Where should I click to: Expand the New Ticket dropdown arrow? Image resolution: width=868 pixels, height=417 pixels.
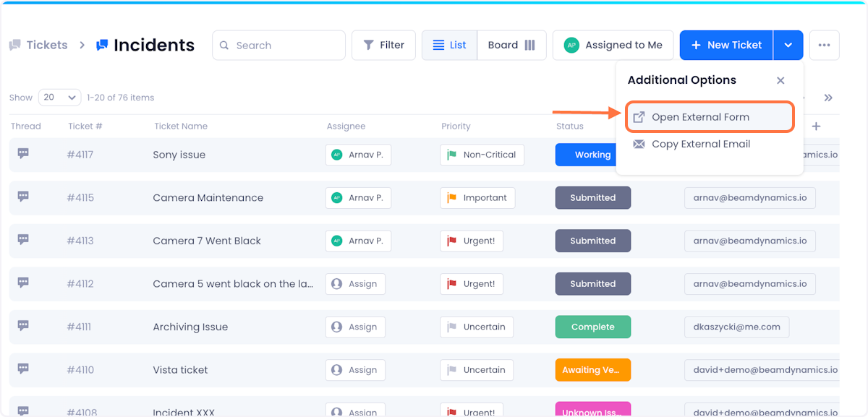(788, 45)
